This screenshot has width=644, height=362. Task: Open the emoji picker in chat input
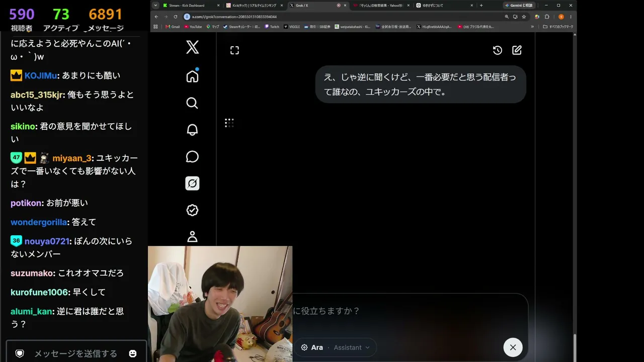[x=133, y=353]
